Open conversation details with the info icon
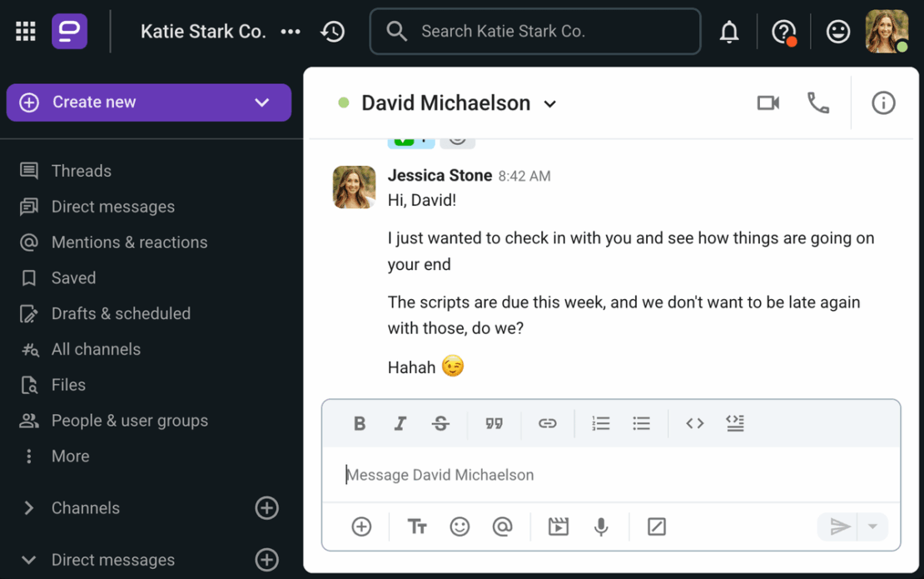Viewport: 924px width, 579px height. click(x=882, y=102)
